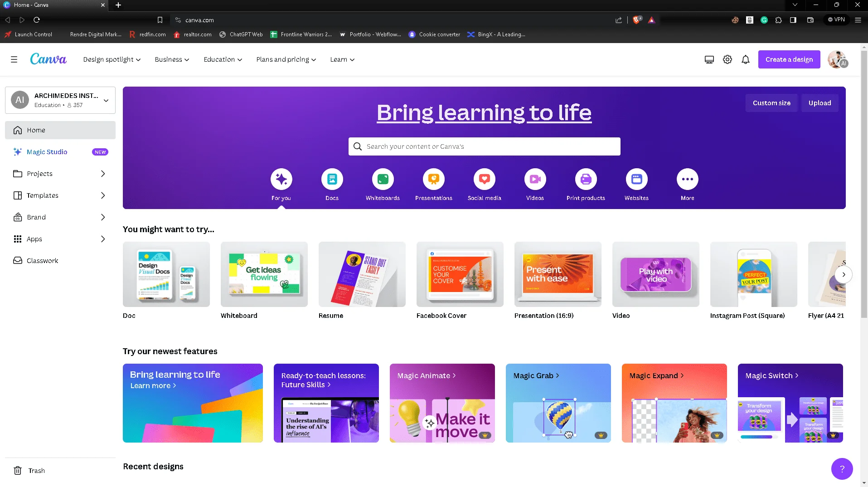This screenshot has height=487, width=868.
Task: Expand the Design spotlight menu
Action: tap(112, 59)
